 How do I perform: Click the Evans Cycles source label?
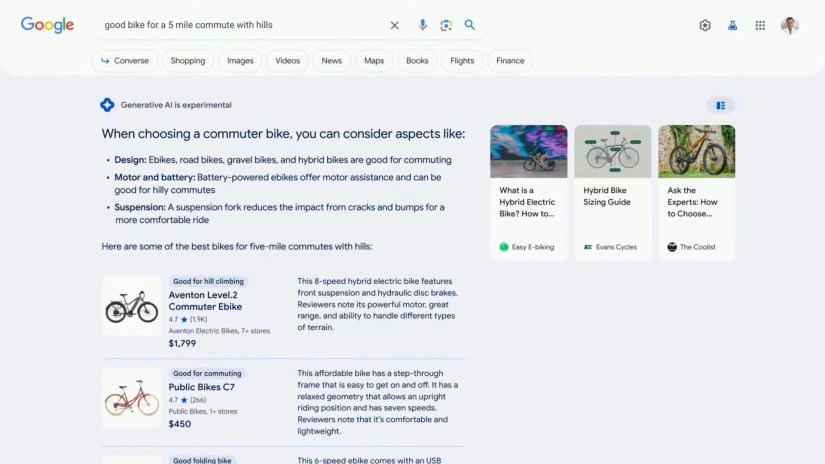click(610, 247)
